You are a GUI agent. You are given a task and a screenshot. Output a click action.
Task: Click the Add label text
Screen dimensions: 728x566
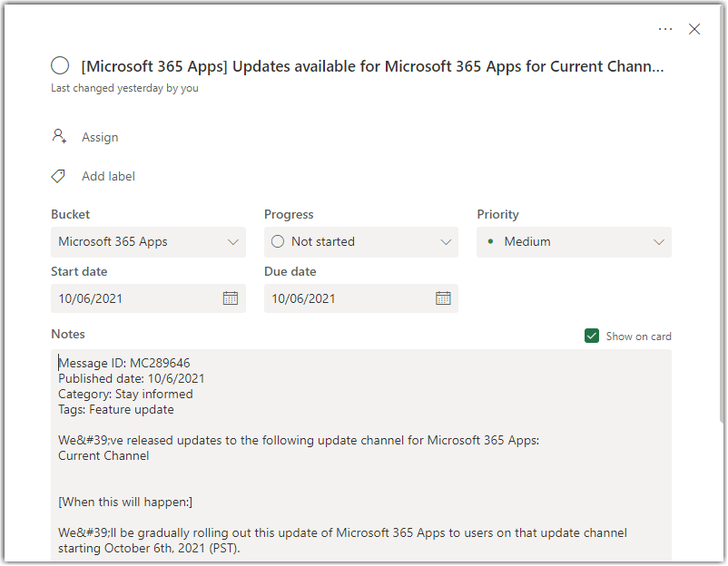pyautogui.click(x=108, y=176)
